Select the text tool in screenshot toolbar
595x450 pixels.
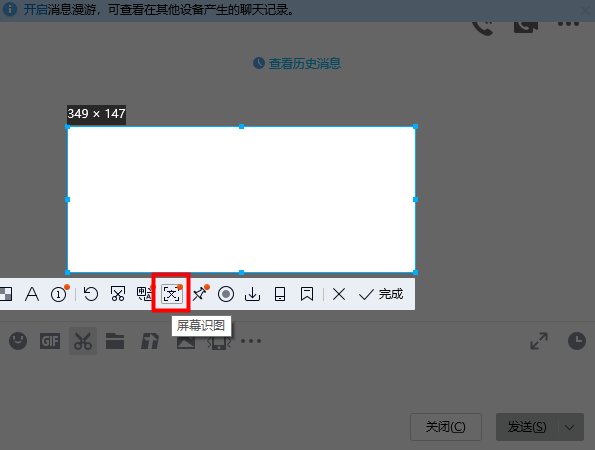coord(32,294)
